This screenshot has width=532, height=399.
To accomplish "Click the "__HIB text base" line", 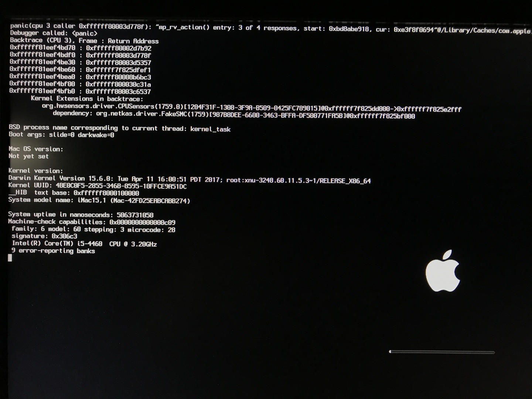I will tap(74, 192).
